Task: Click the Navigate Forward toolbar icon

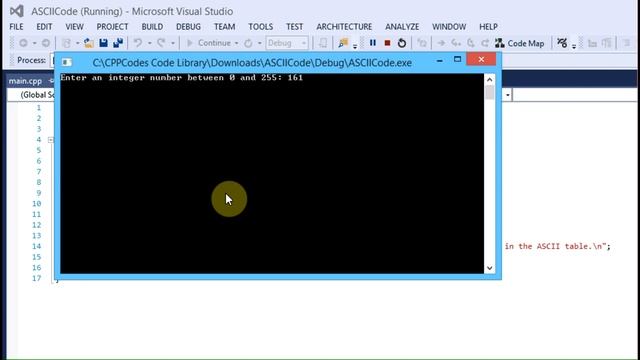Action: point(46,43)
